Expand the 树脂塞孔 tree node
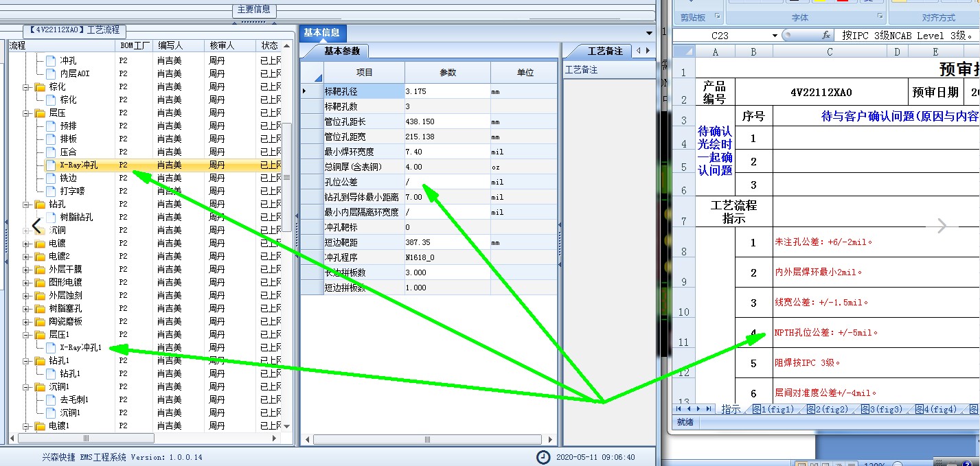This screenshot has height=466, width=980. tap(27, 309)
